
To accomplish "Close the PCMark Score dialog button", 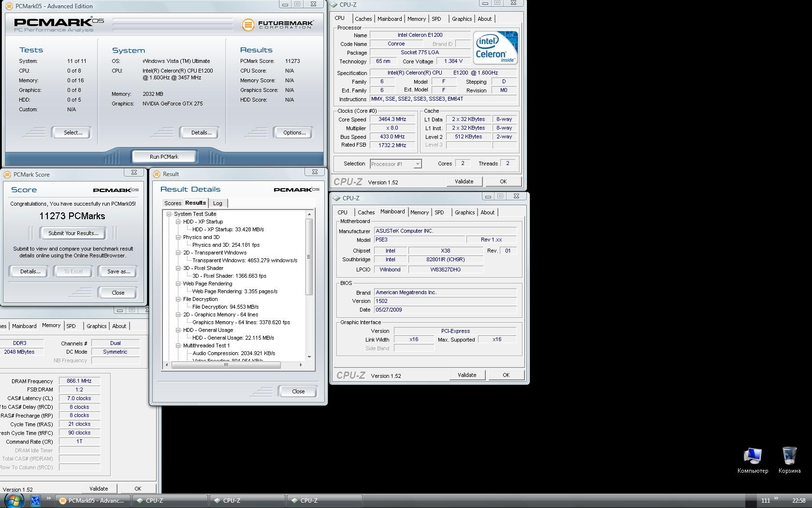I will click(118, 293).
